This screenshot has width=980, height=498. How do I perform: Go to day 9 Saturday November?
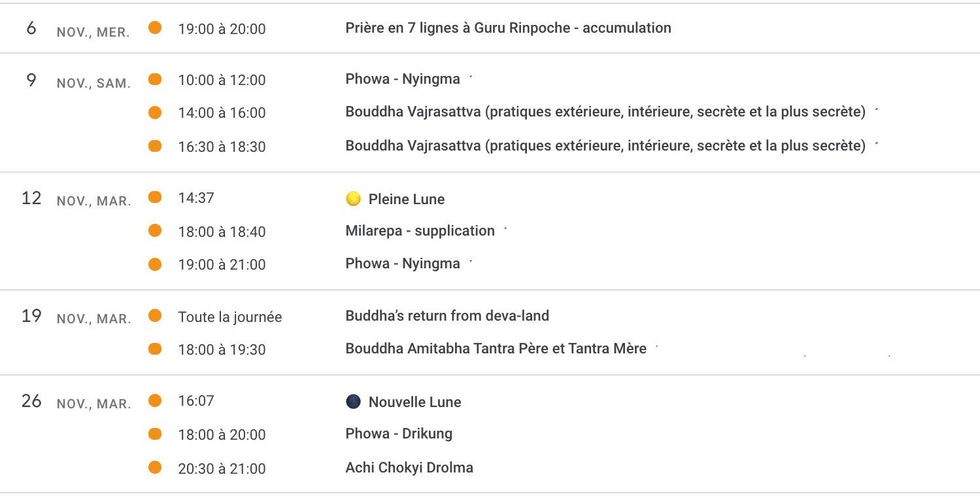pos(31,80)
